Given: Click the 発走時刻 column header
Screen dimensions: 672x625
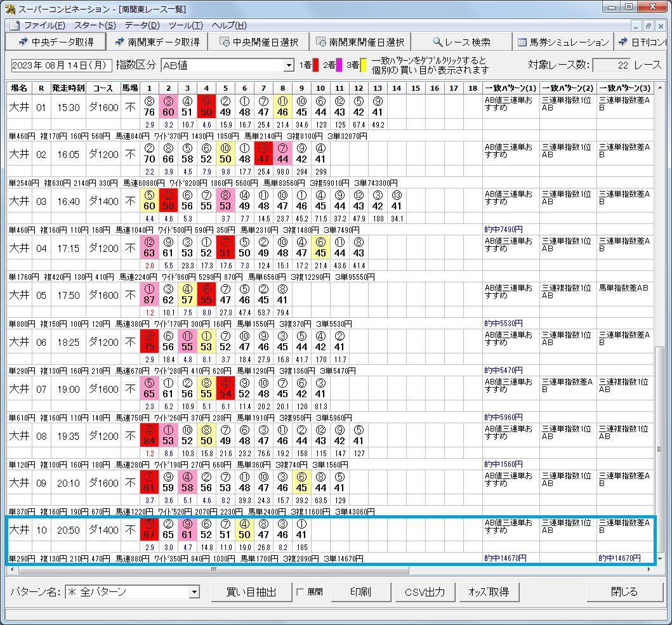Looking at the screenshot, I should pos(68,88).
